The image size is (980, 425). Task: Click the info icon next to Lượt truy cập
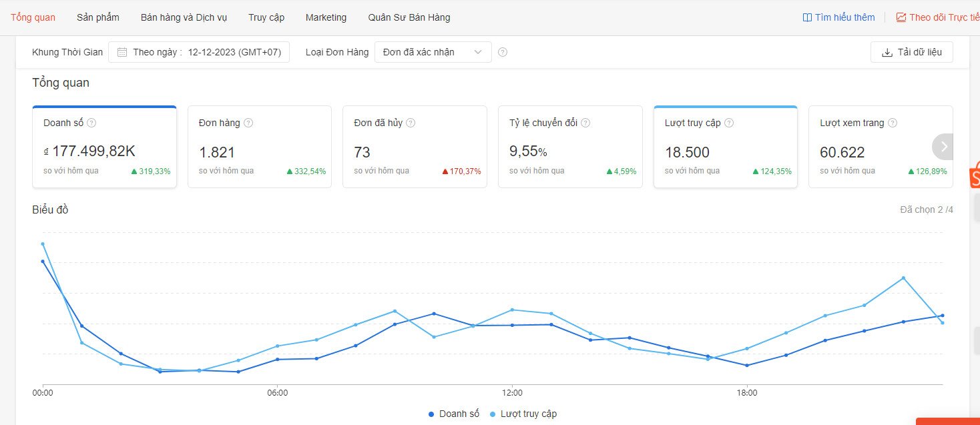tap(729, 123)
